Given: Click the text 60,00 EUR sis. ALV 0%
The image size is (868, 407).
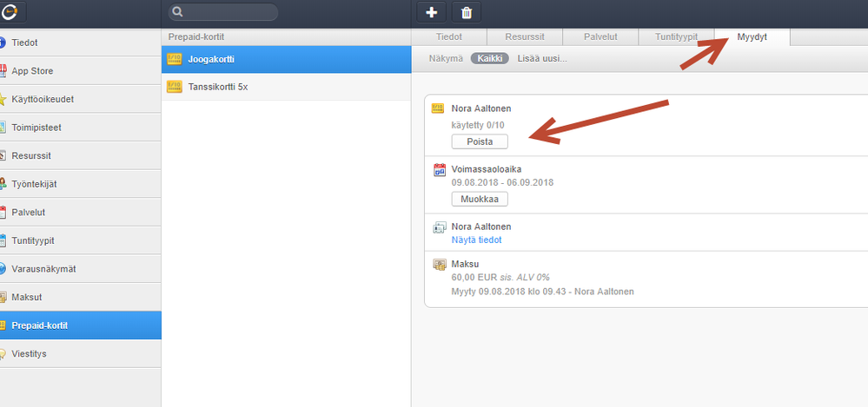Looking at the screenshot, I should pyautogui.click(x=500, y=278).
